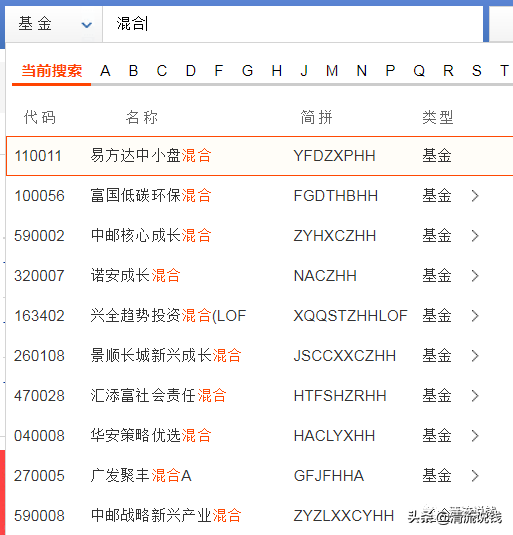The image size is (513, 535).
Task: Switch to letter tab H
Action: (277, 71)
